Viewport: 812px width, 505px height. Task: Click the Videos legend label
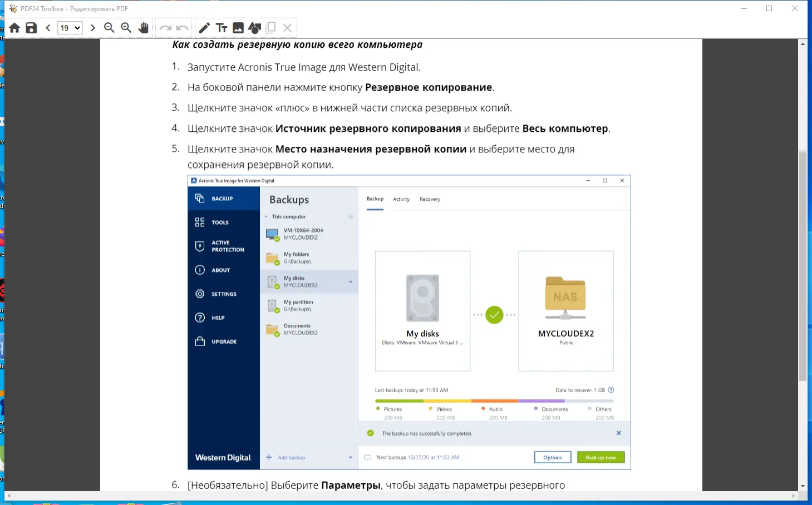444,409
